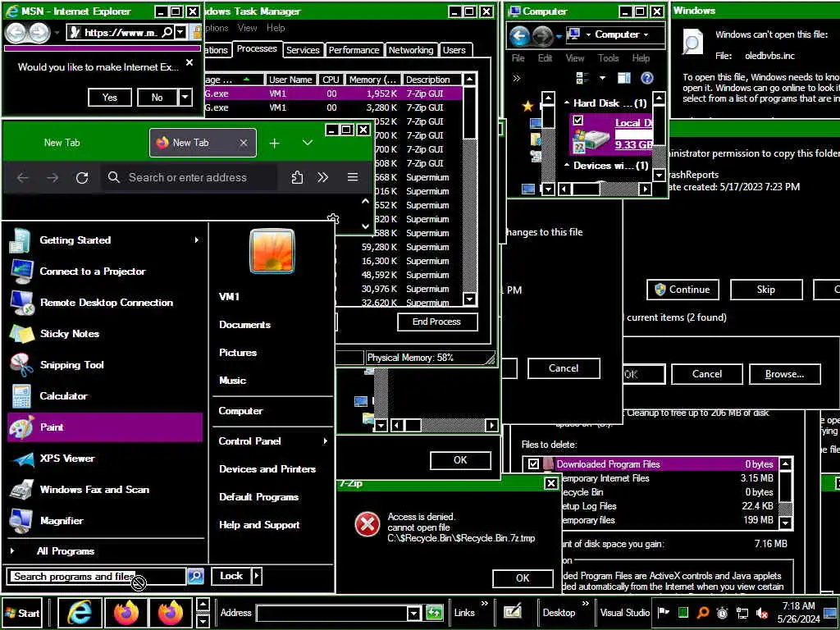
Task: Click the Change your view icon in Computer
Action: (x=582, y=78)
